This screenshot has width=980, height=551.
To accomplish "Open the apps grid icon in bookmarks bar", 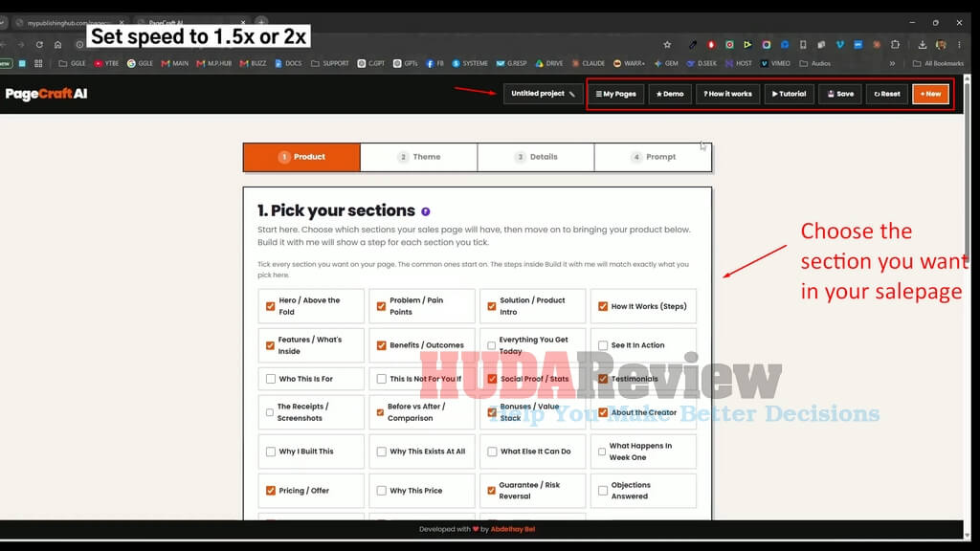I will [x=38, y=64].
